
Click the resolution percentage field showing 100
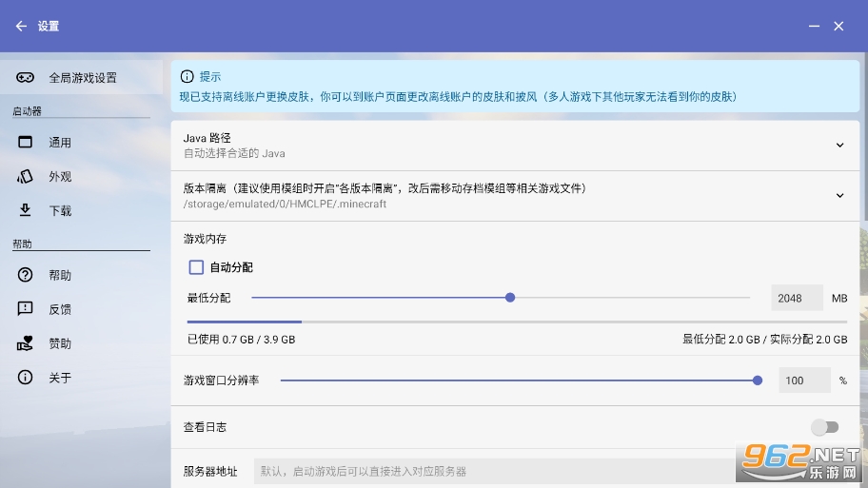(x=804, y=381)
